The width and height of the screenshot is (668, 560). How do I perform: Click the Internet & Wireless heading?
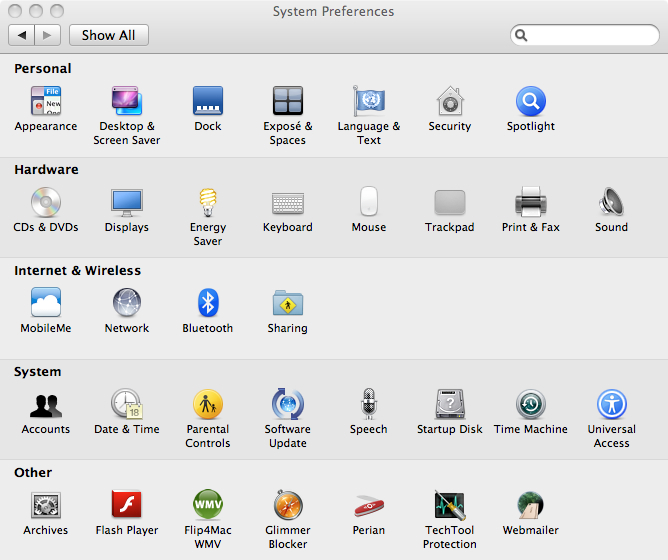[78, 271]
